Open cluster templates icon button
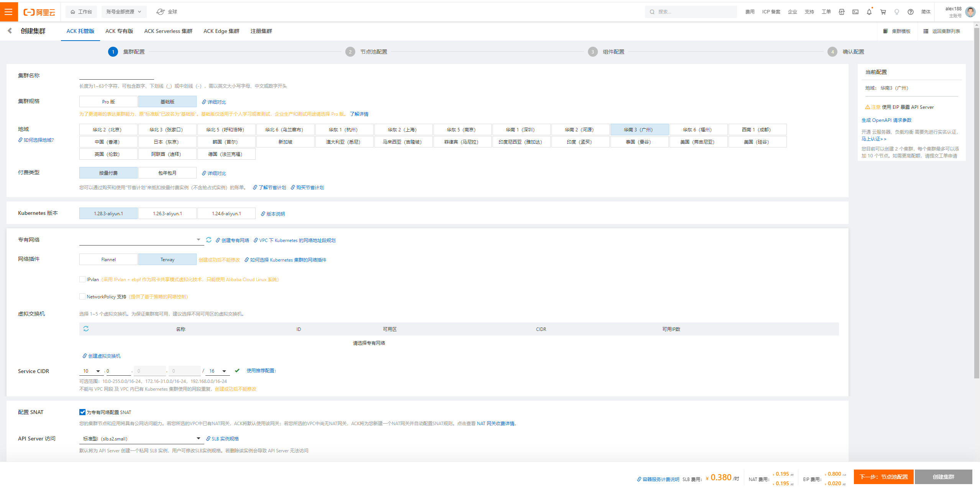 [x=896, y=31]
